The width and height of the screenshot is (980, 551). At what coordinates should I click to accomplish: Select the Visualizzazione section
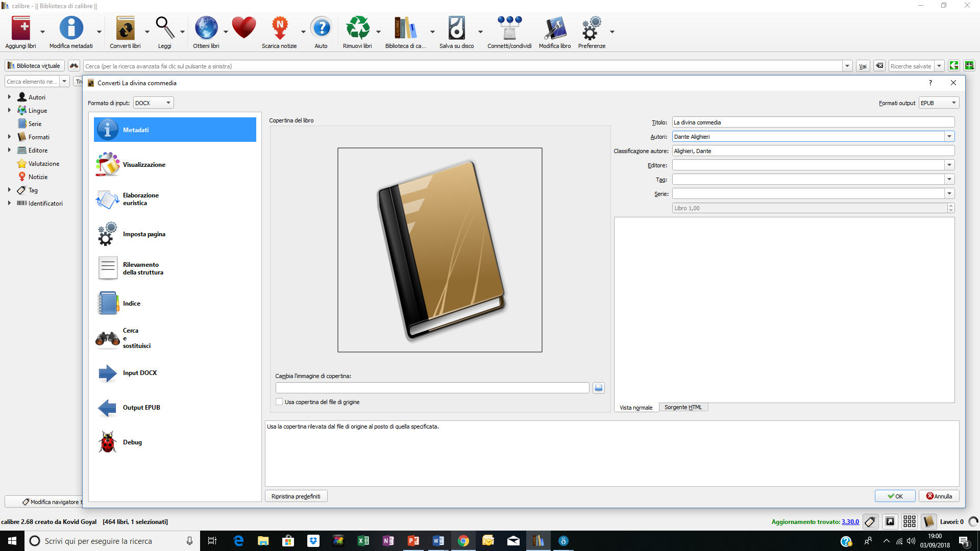click(175, 165)
